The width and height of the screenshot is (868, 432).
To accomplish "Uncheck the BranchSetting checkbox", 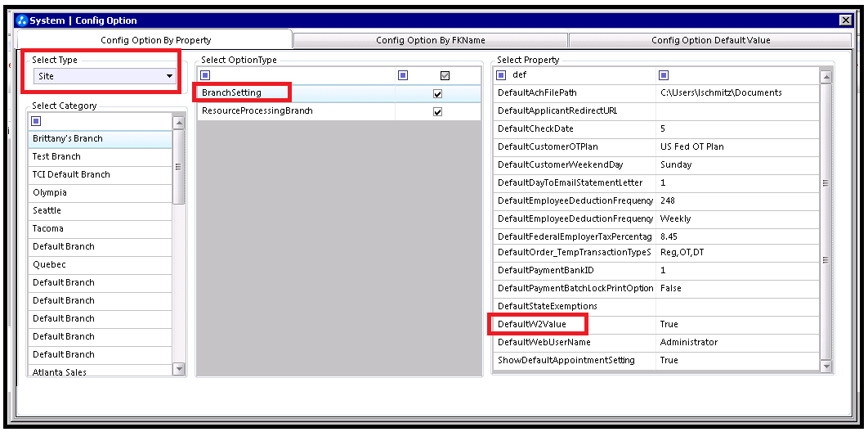I will pyautogui.click(x=438, y=93).
